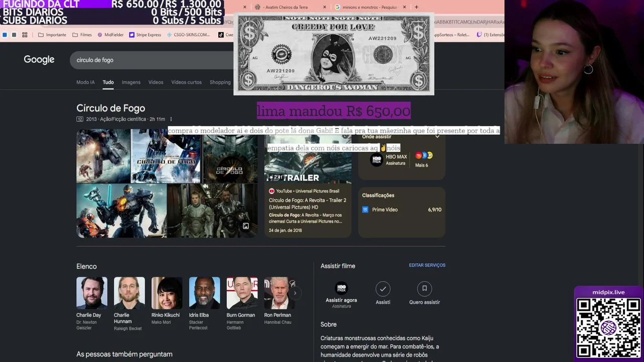Screen dimensions: 644x362
Task: Expand 'Mais 6' streaming services
Action: 423,160
